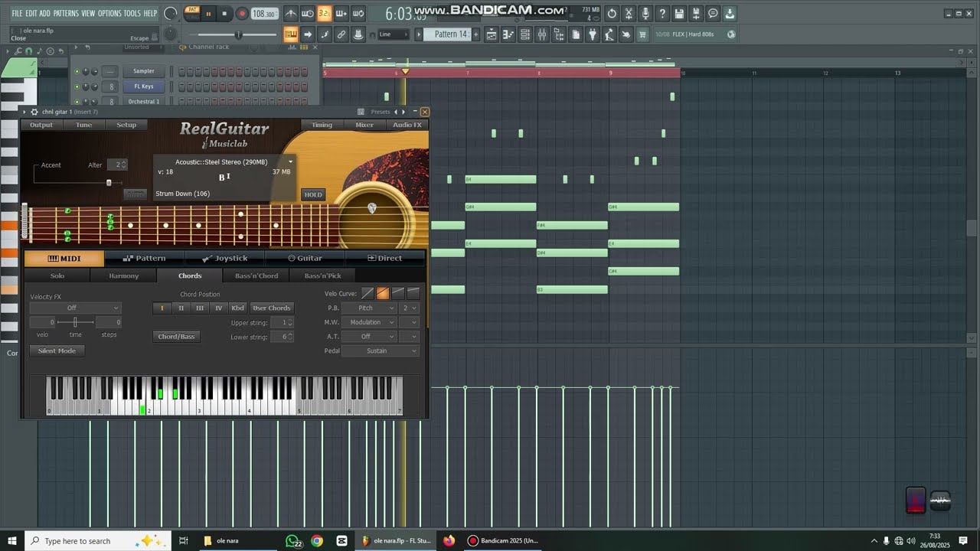The width and height of the screenshot is (980, 551).
Task: Open the PATTERNS menu
Action: tap(66, 13)
